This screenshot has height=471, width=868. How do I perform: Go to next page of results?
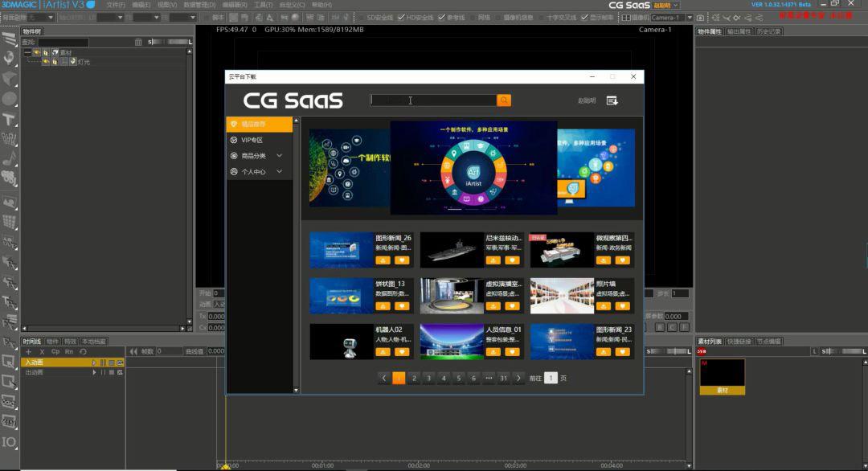click(x=518, y=378)
